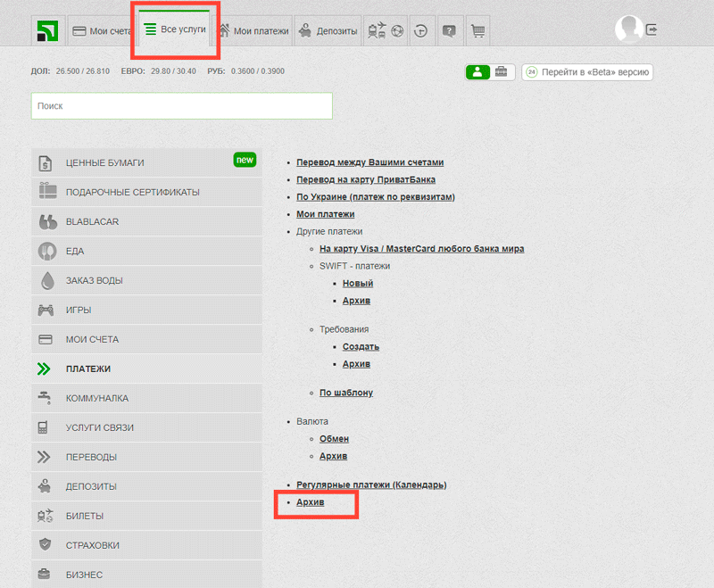This screenshot has width=714, height=588.
Task: Click Перейти в «Beta» версию button
Action: [587, 72]
